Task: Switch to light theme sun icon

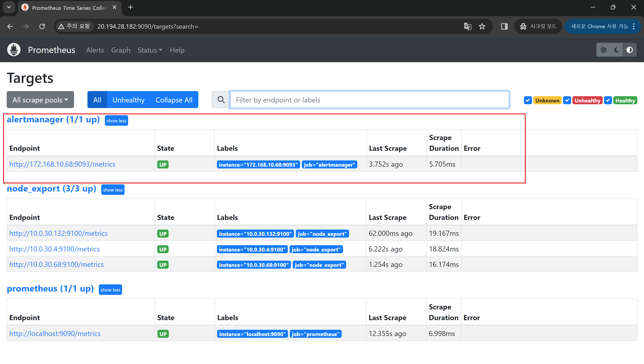Action: click(x=603, y=50)
